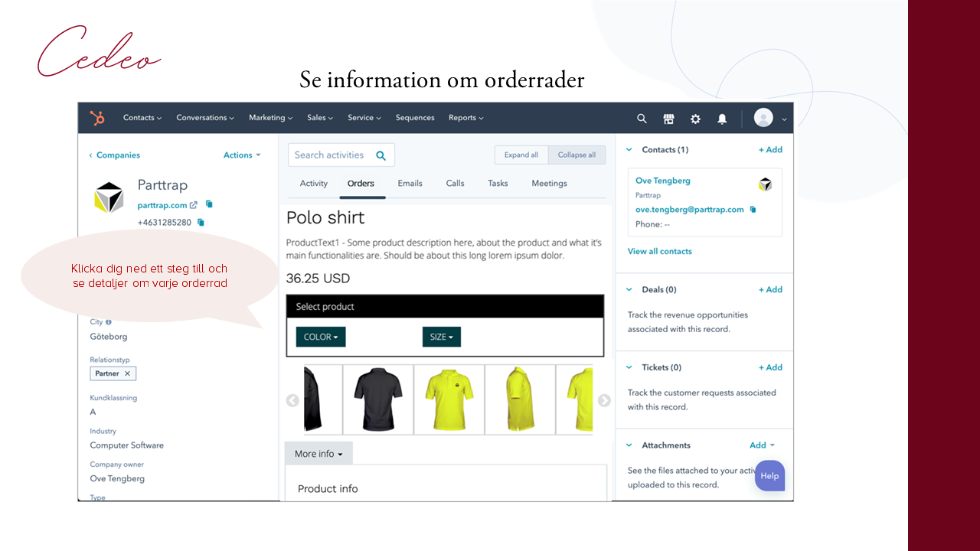
Task: Open the Contacts navigation menu
Action: [x=142, y=118]
